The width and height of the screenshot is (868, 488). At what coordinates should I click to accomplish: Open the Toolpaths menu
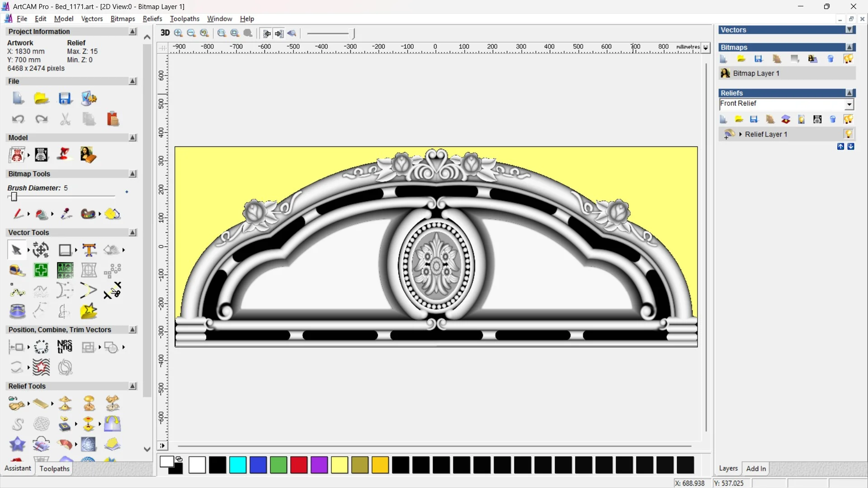point(184,19)
